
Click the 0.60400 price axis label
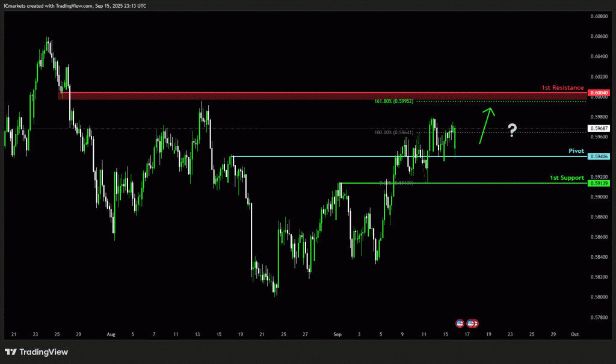(599, 56)
